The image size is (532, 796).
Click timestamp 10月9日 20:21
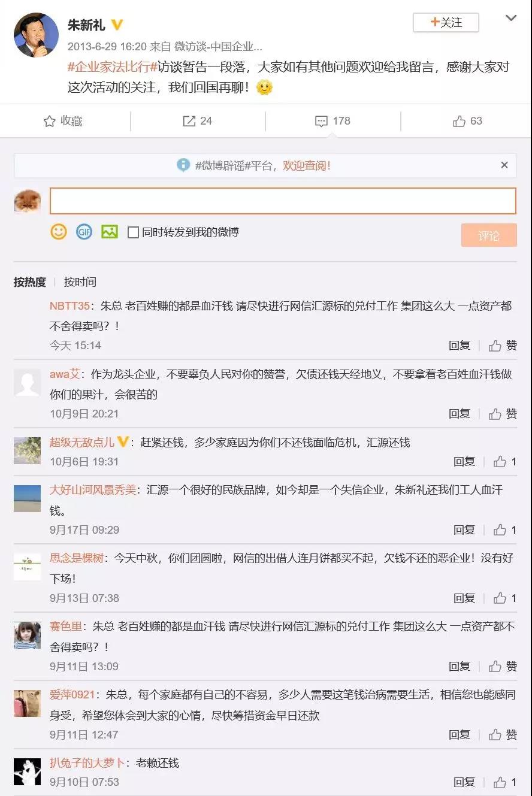[84, 414]
